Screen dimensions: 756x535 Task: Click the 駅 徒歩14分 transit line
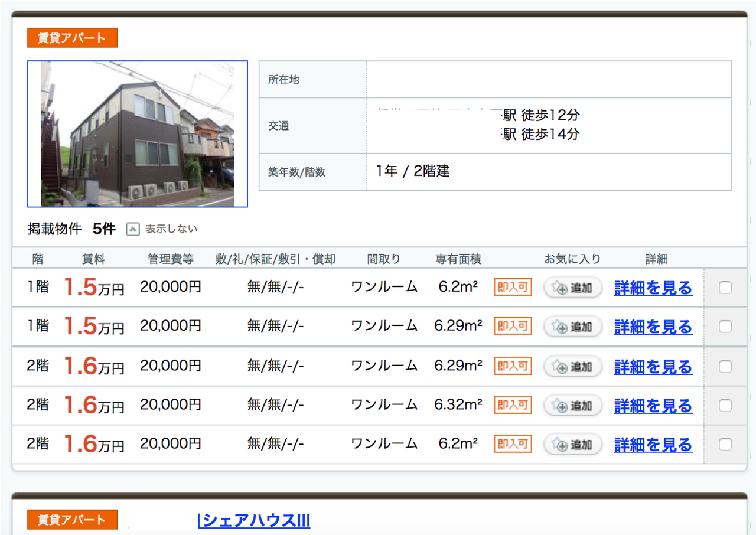pyautogui.click(x=541, y=135)
